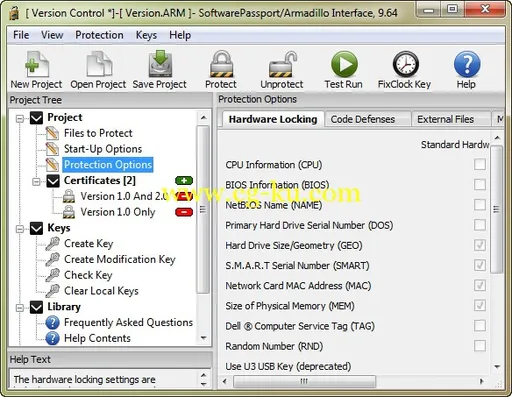This screenshot has width=512, height=397.
Task: Select the Hardware Locking tab
Action: click(273, 119)
